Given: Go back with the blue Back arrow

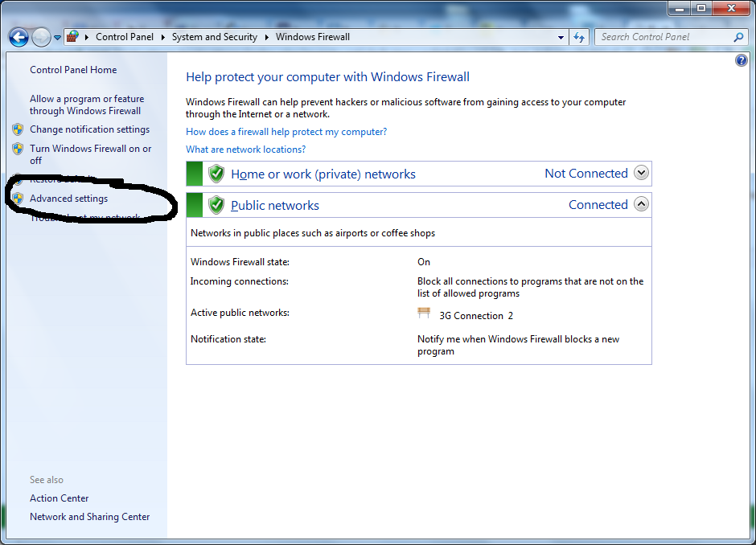Looking at the screenshot, I should click(18, 37).
